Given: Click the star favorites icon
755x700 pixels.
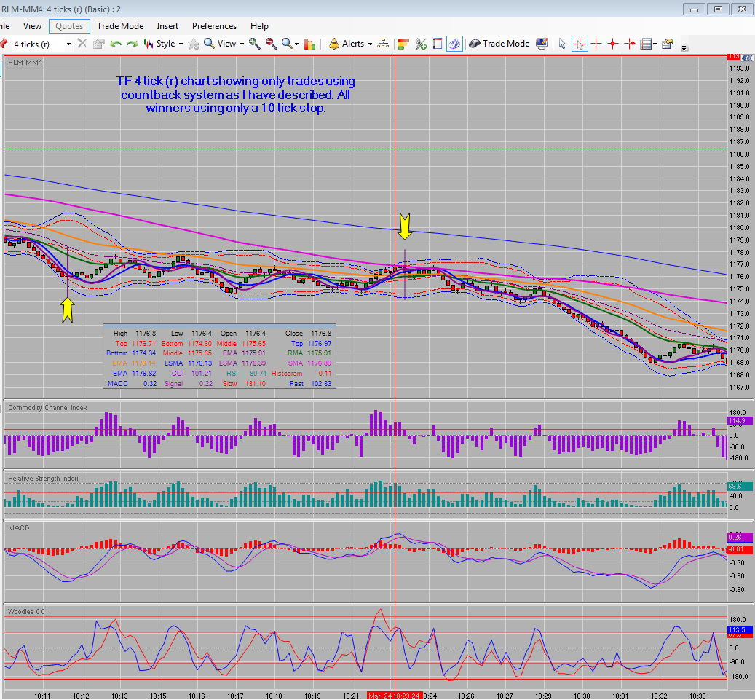Looking at the screenshot, I should coord(194,44).
